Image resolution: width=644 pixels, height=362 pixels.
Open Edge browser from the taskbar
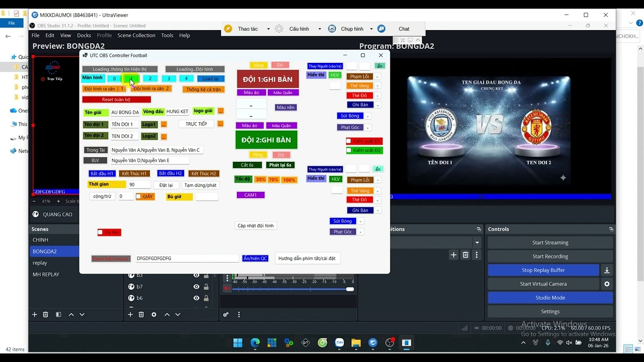coord(255,343)
